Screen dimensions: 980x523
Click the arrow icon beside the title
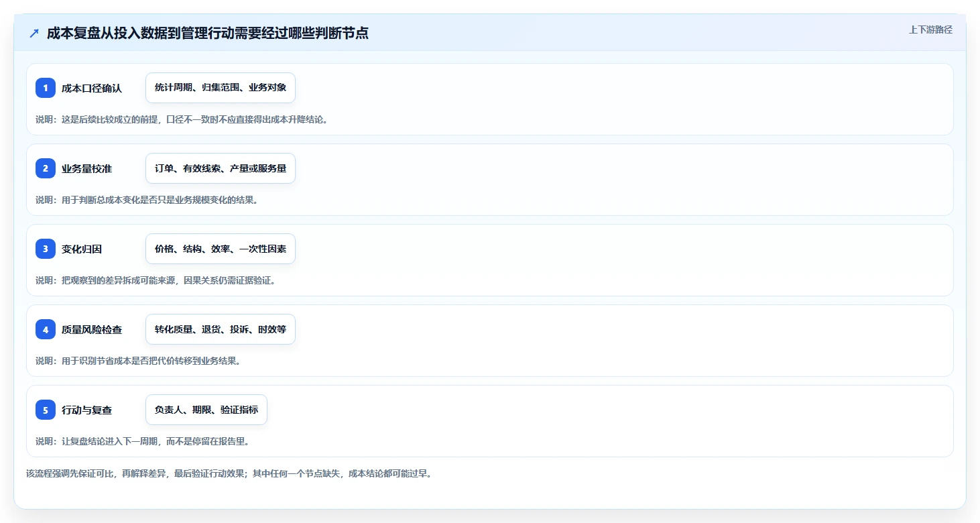point(34,33)
